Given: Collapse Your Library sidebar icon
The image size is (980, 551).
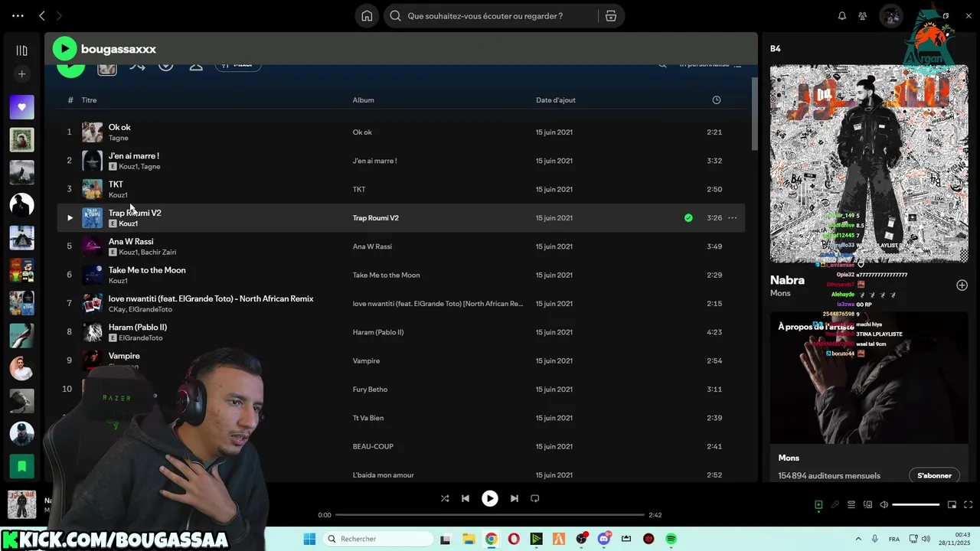Looking at the screenshot, I should point(21,51).
